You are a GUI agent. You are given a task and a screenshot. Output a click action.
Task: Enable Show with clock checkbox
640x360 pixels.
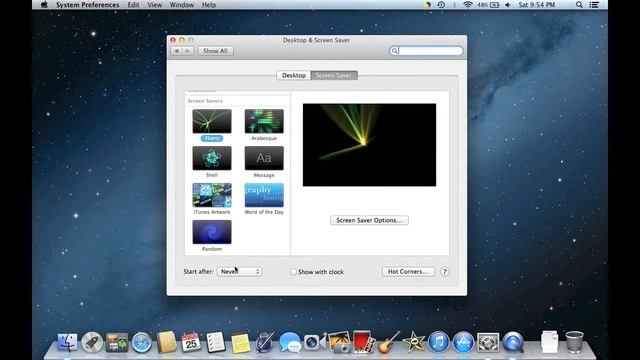pos(293,272)
